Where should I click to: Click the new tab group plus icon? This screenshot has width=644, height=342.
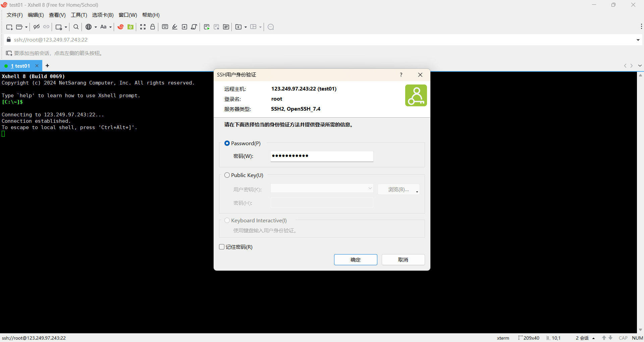point(238,27)
